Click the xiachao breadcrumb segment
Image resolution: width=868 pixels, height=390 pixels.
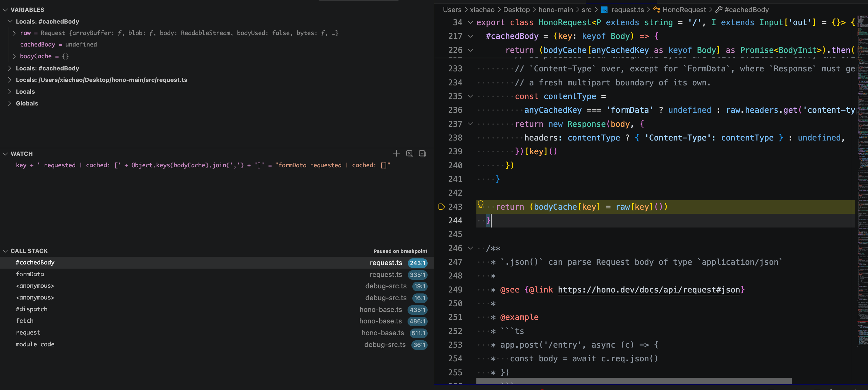(482, 10)
